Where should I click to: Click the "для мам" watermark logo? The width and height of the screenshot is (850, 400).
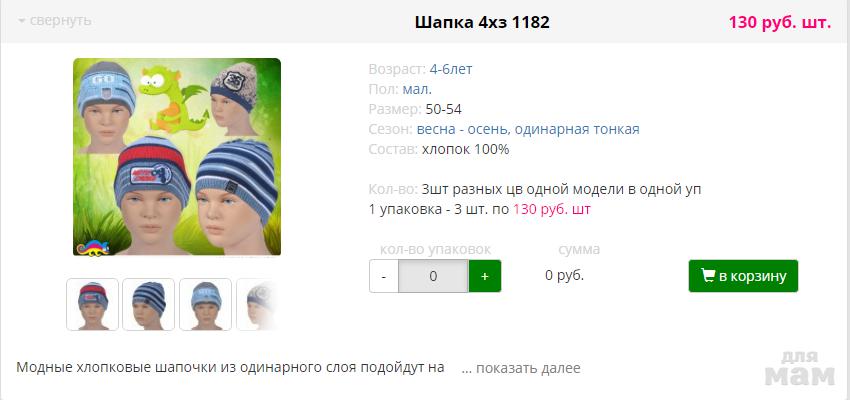[800, 369]
